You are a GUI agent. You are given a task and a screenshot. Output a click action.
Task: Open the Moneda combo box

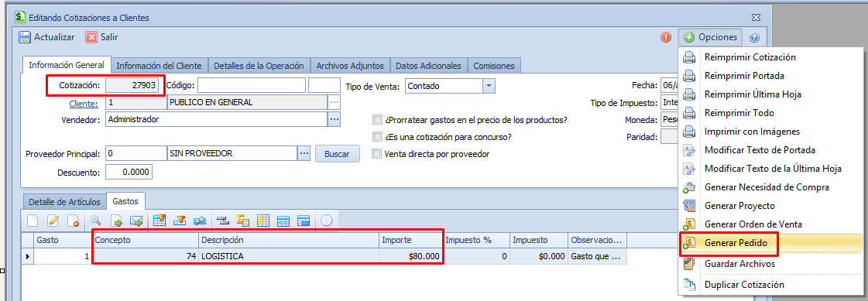point(669,119)
